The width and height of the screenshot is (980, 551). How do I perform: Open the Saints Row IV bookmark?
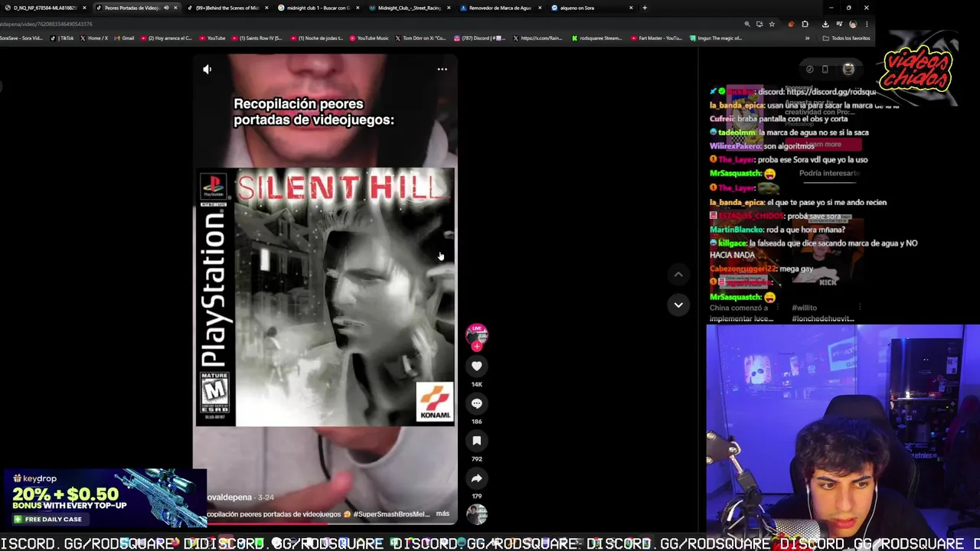tap(257, 37)
